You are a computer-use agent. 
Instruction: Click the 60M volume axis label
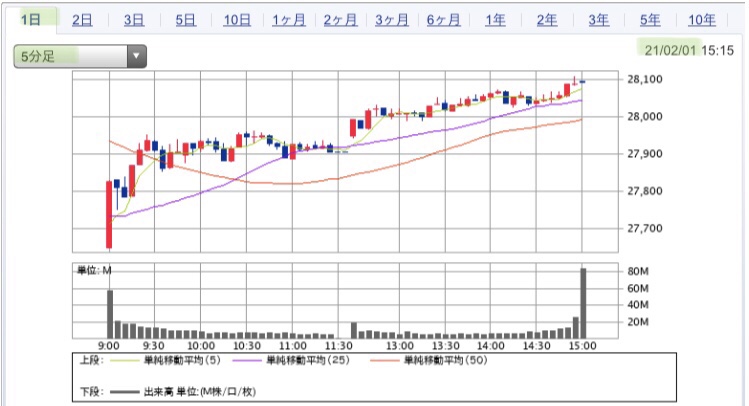[638, 288]
